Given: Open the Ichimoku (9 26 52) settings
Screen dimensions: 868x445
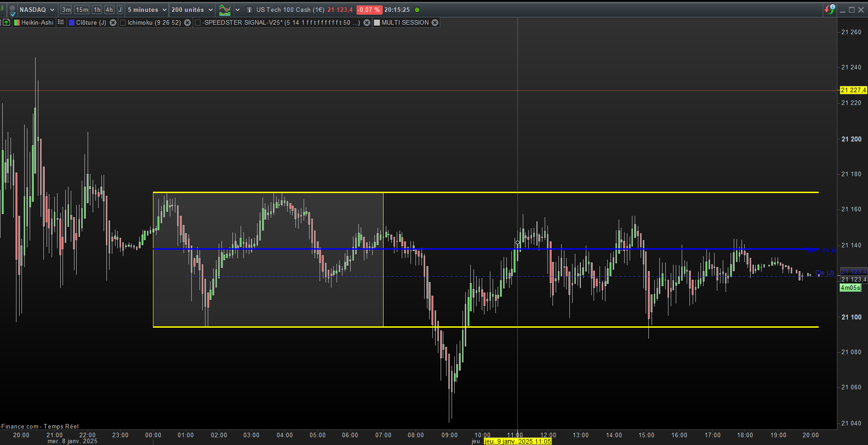Looking at the screenshot, I should coord(154,22).
